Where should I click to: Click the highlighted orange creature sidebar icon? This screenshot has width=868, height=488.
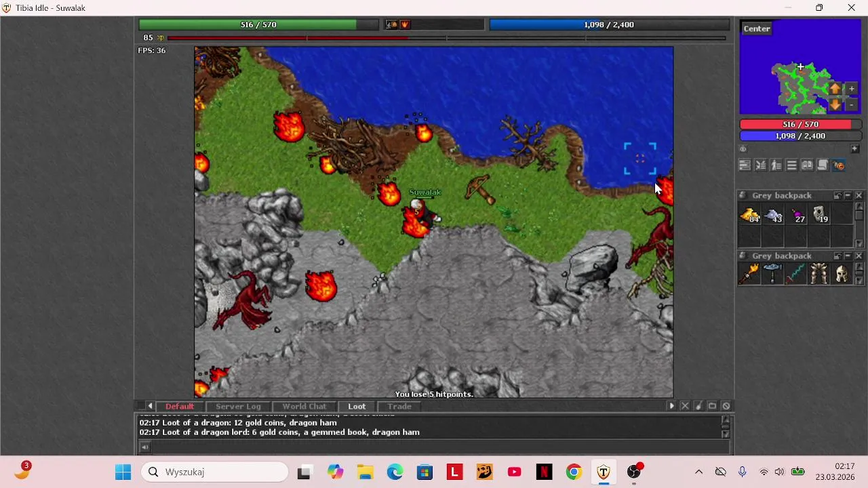[838, 165]
